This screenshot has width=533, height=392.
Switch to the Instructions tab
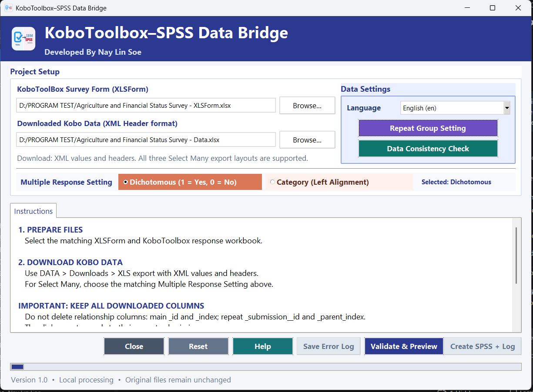click(34, 211)
